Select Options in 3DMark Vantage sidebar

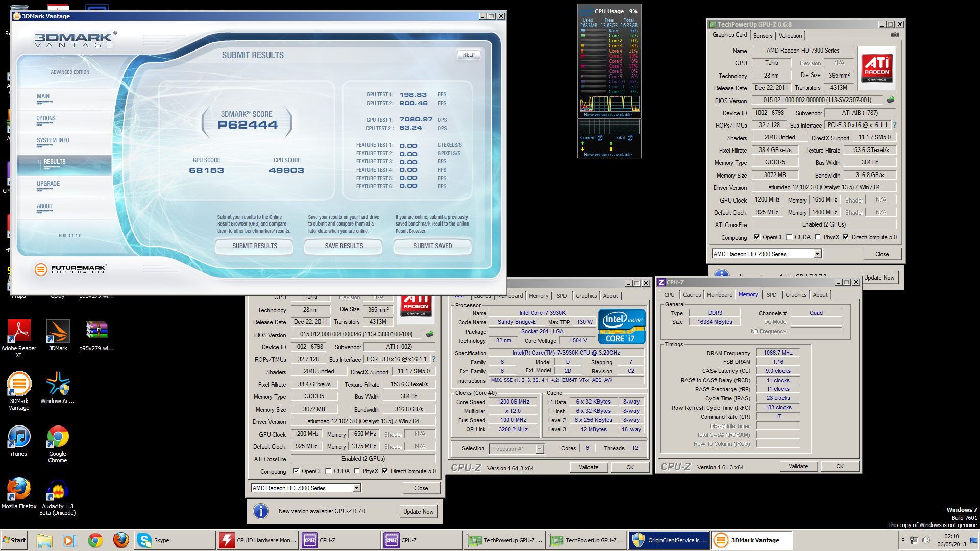[46, 118]
